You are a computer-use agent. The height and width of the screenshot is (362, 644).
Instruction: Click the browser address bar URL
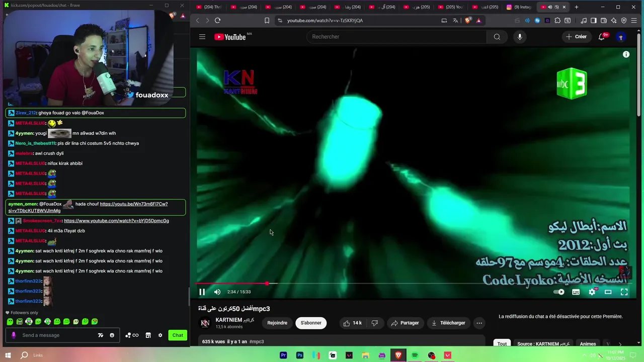pos(325,21)
